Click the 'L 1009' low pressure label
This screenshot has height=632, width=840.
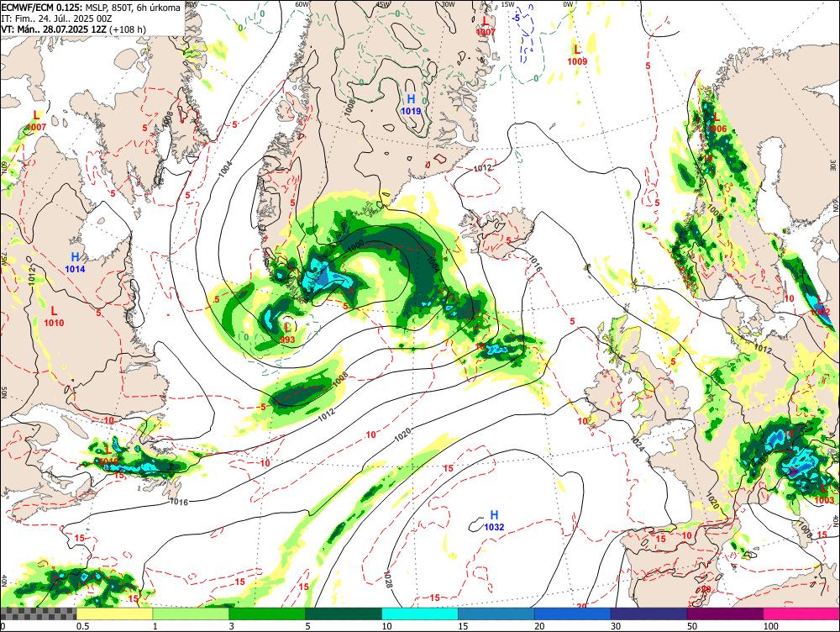pos(577,55)
